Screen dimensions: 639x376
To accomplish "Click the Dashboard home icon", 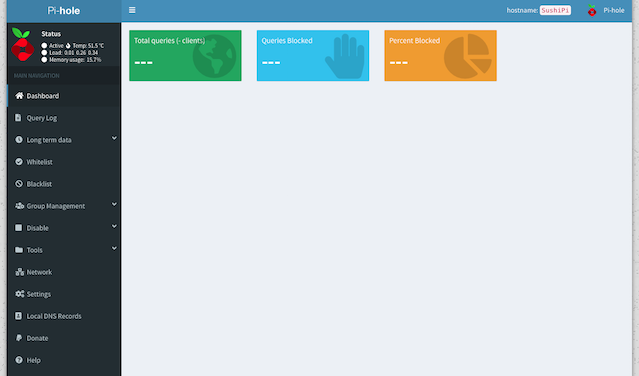I will 19,96.
